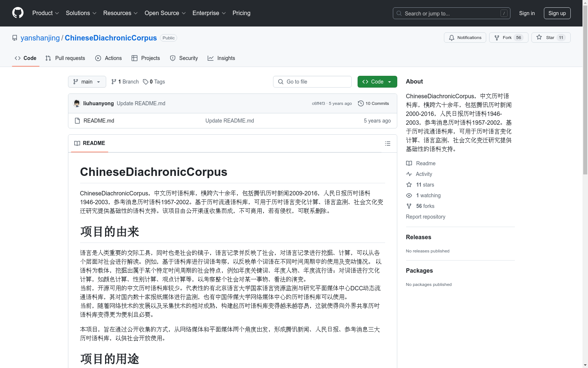Open the Pull requests tab
The width and height of the screenshot is (588, 368).
pyautogui.click(x=65, y=58)
